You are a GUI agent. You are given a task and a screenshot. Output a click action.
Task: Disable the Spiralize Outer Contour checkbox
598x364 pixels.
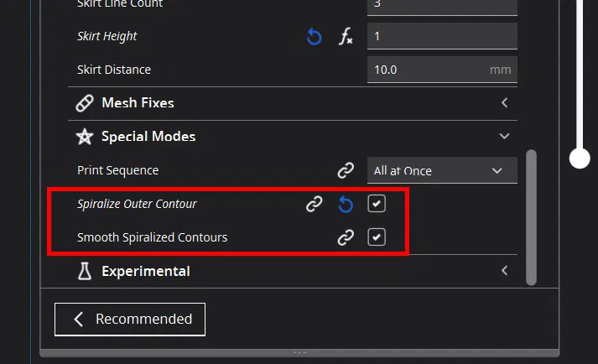[377, 204]
